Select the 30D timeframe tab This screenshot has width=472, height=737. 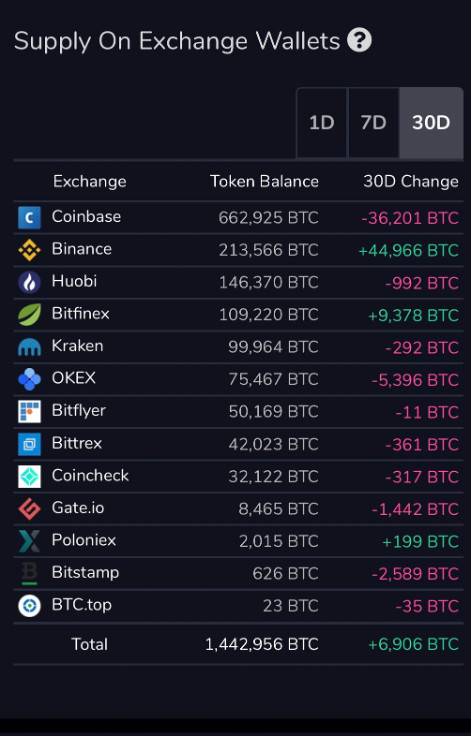coord(431,123)
